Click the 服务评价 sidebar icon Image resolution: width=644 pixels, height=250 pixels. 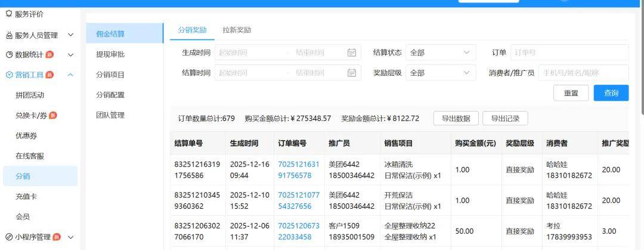point(9,14)
